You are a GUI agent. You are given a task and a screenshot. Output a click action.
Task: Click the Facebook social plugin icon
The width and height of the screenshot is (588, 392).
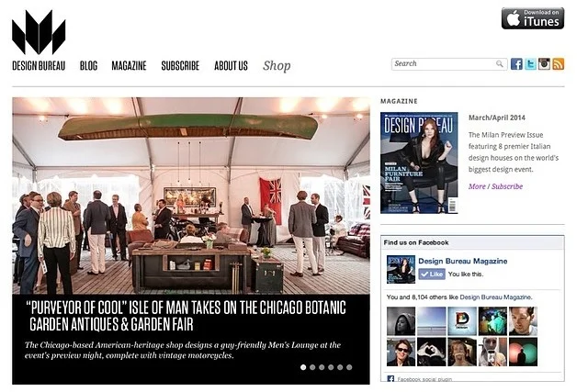[390, 379]
